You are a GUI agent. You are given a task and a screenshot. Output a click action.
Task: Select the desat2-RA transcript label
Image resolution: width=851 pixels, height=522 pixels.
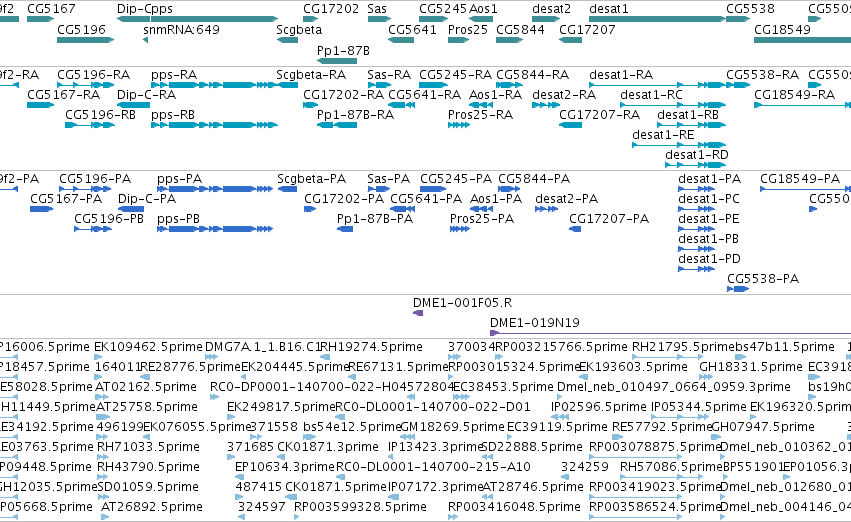[564, 94]
